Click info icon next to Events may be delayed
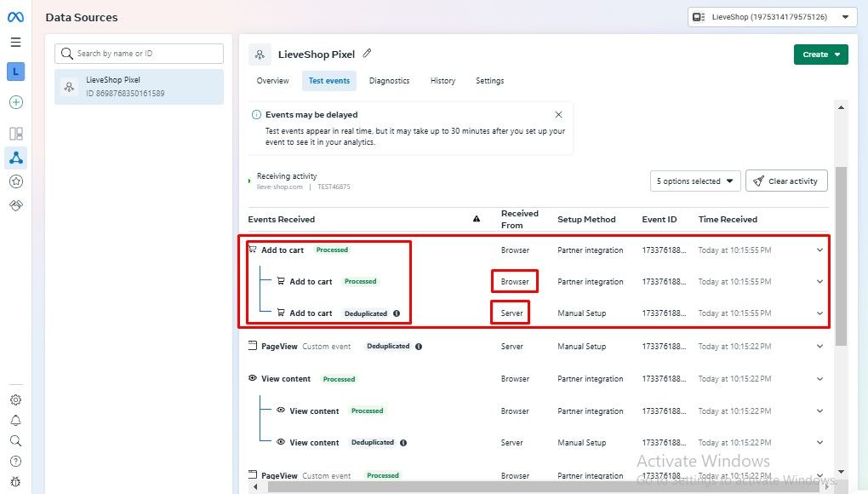868x494 pixels. click(256, 115)
